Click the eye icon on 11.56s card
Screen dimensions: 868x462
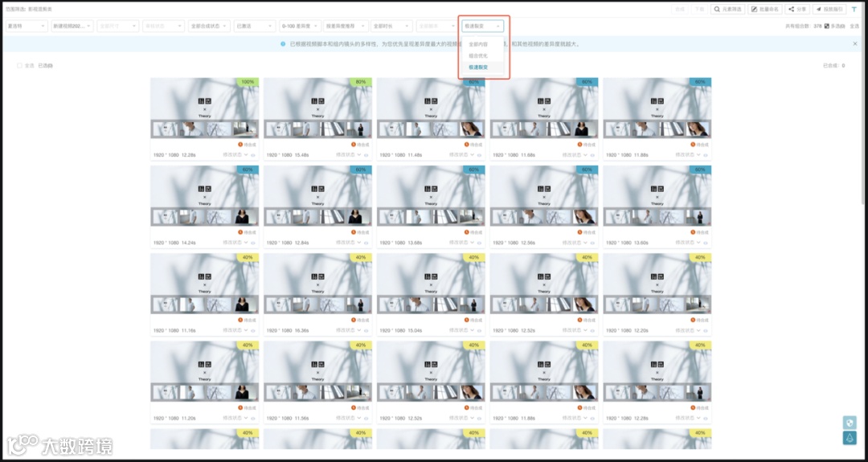point(366,419)
